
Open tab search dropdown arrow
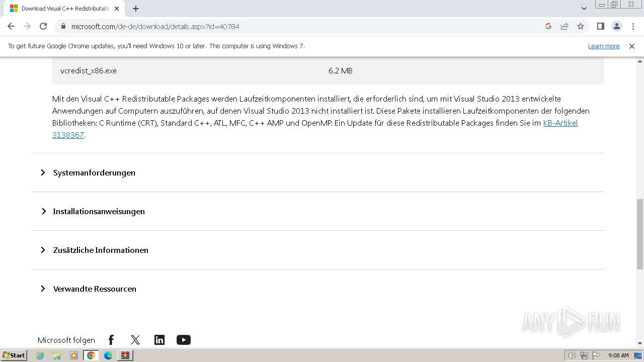(x=584, y=9)
